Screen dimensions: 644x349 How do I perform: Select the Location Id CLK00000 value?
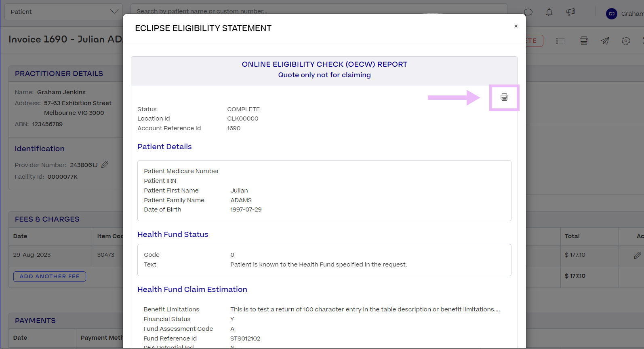coord(243,118)
